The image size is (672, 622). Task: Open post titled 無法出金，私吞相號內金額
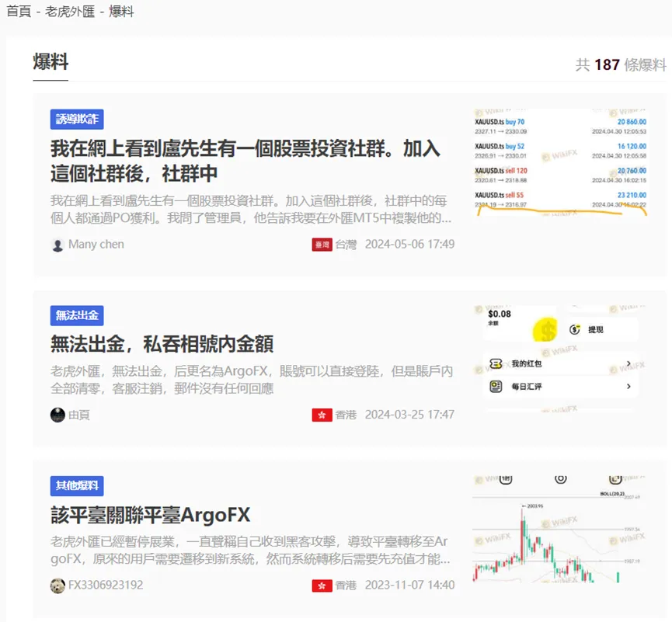point(162,344)
